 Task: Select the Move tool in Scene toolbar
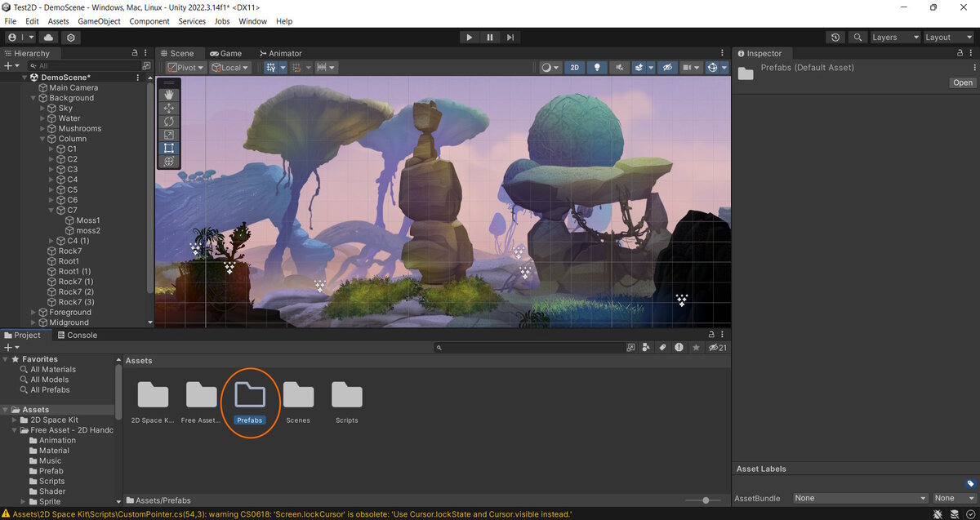169,108
